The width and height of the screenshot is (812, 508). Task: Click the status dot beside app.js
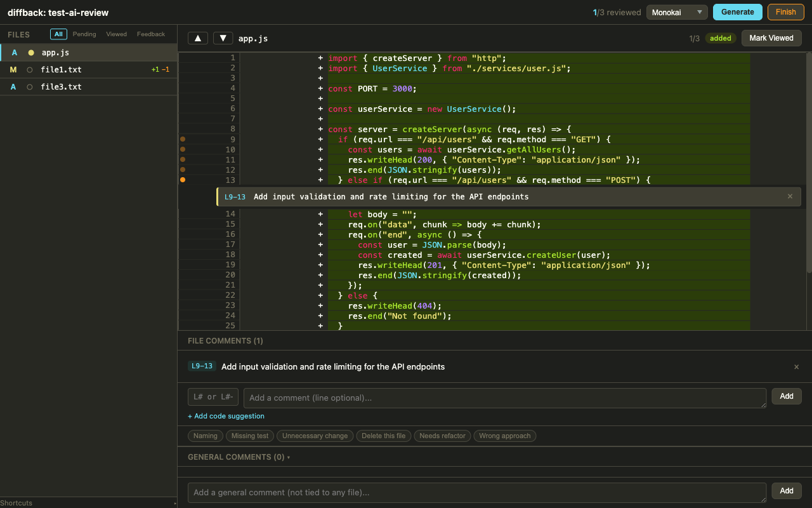30,53
